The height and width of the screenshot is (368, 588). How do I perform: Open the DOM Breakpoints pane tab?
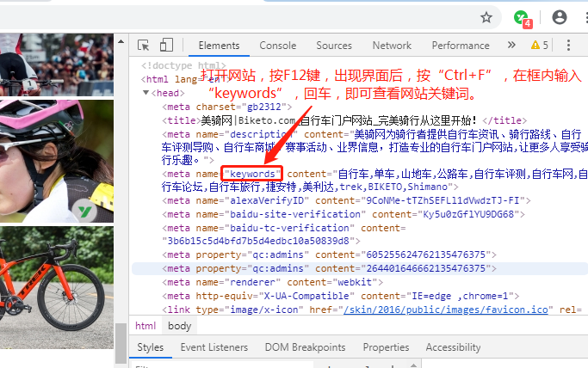[306, 347]
